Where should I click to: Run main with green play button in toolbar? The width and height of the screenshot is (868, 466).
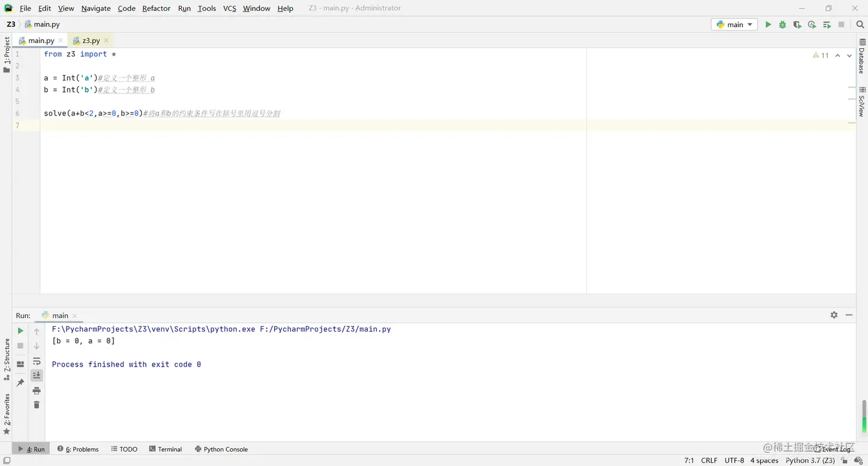click(768, 25)
